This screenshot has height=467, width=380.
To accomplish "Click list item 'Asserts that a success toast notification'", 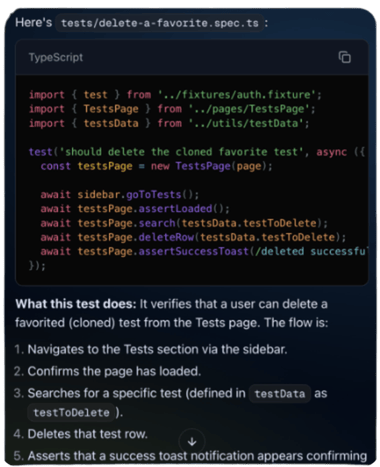I will 197,456.
